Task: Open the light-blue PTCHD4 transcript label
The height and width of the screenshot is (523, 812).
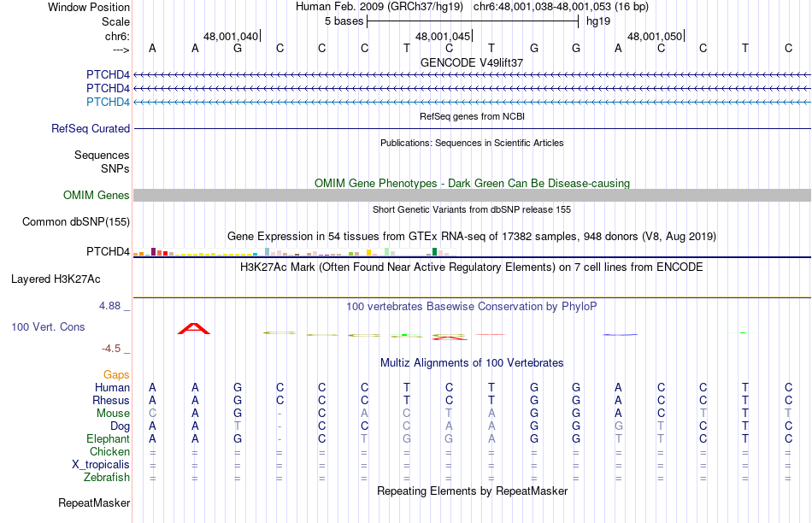Action: click(x=108, y=102)
